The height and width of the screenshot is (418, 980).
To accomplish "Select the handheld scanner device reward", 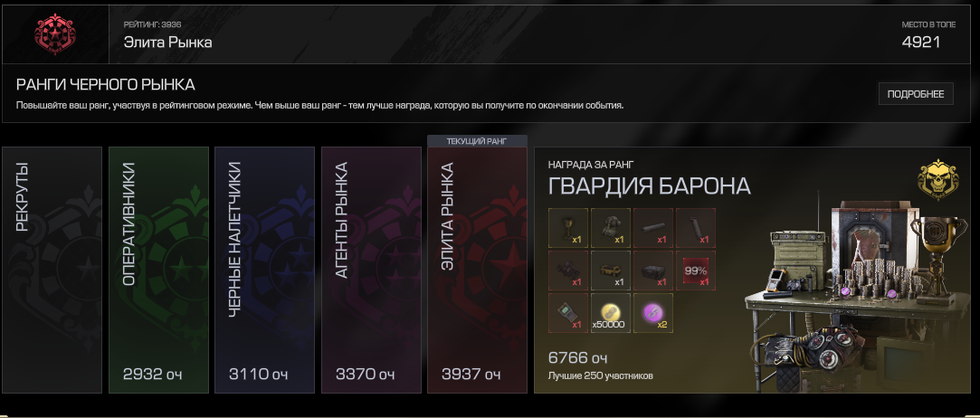I will 568,313.
